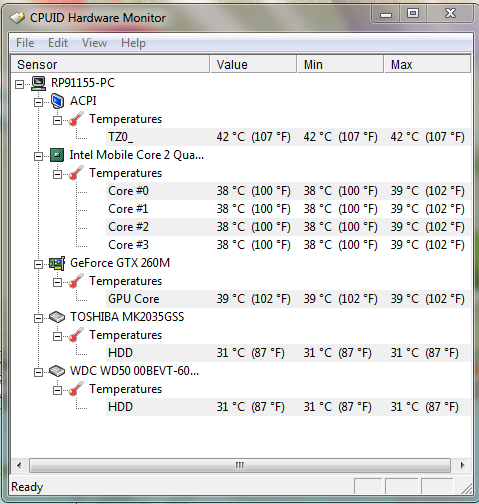Collapse the Intel Mobile Core 2 node
This screenshot has height=504, width=479.
tap(38, 156)
